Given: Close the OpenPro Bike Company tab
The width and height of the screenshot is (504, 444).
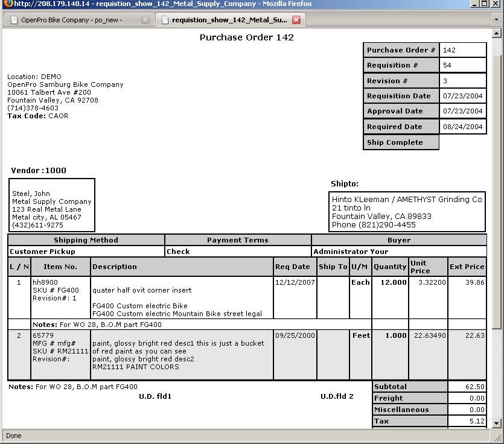Looking at the screenshot, I should click(x=145, y=20).
